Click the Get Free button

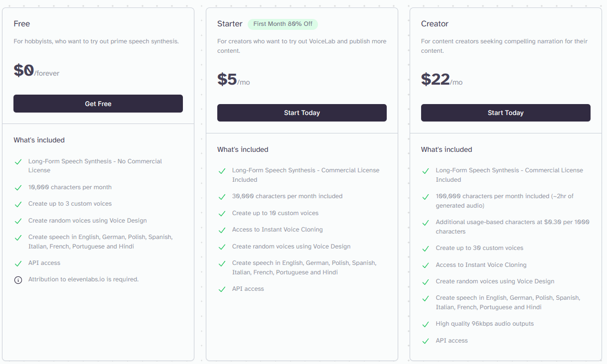point(98,104)
